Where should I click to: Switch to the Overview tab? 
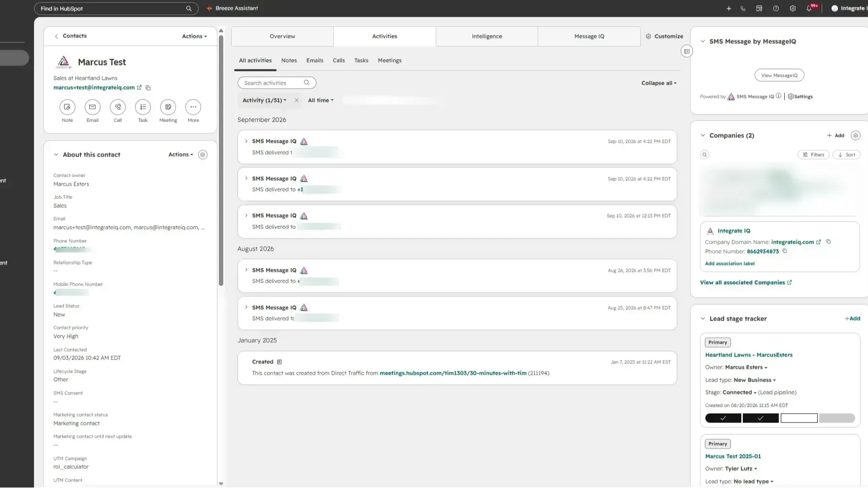[282, 36]
